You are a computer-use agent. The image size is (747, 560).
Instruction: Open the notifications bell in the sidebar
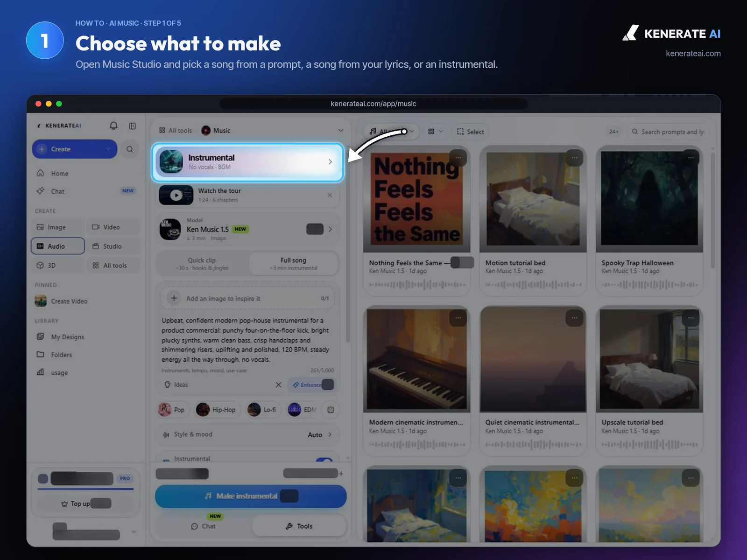113,126
